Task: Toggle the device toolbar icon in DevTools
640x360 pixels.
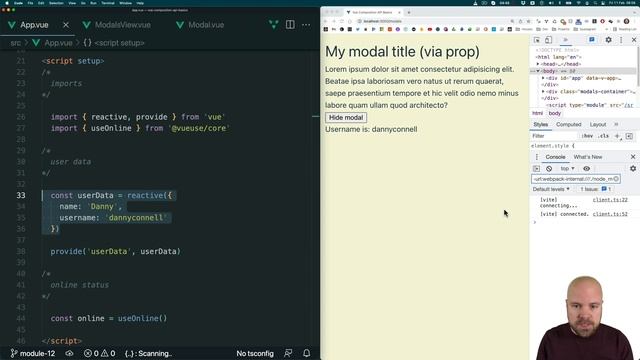Action: coord(548,40)
